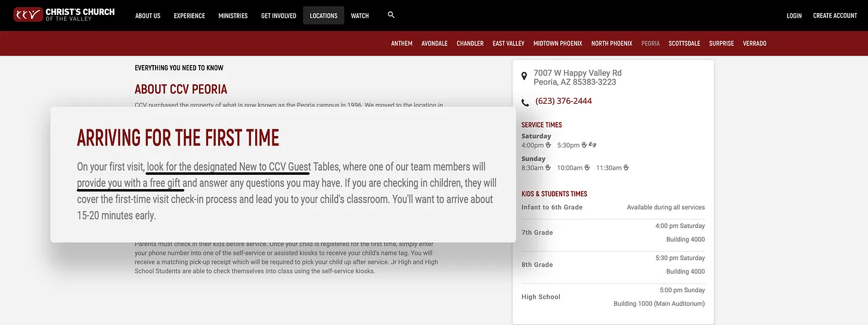Click the Login link

click(794, 16)
